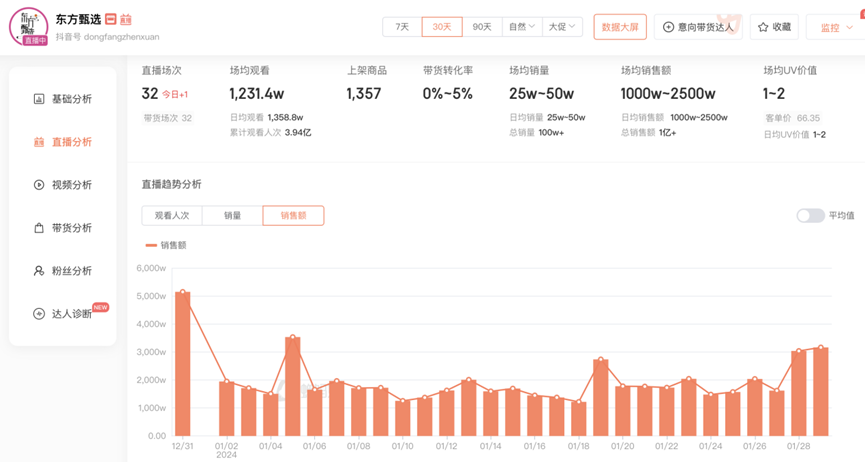Image resolution: width=865 pixels, height=462 pixels.
Task: Select the 90天 time range
Action: tap(482, 27)
